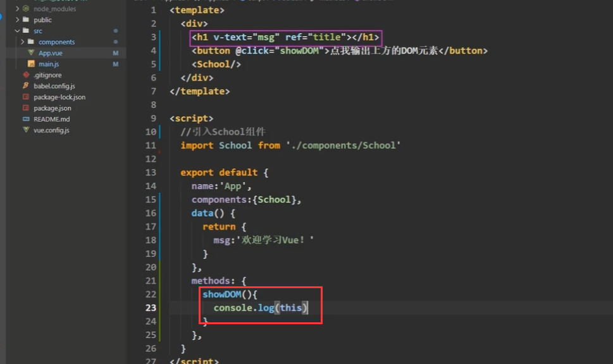Viewport: 613px width, 364px height.
Task: Click the JS icon beside main.js
Action: click(x=31, y=64)
